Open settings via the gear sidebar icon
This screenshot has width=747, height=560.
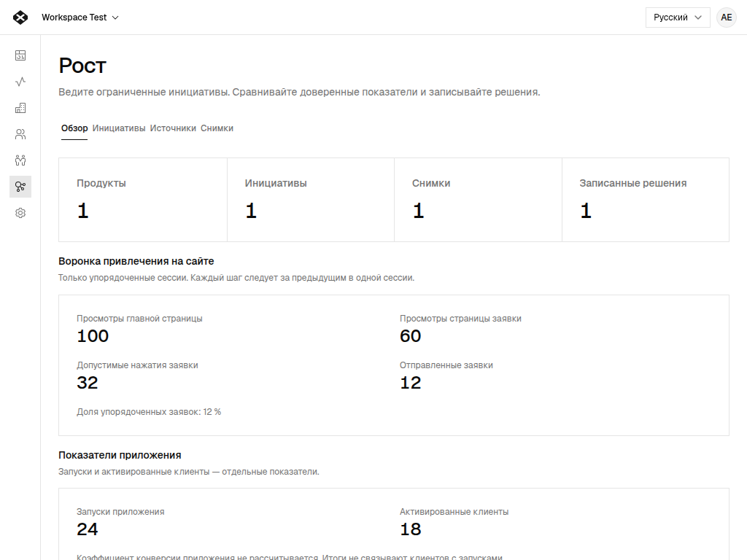tap(20, 213)
